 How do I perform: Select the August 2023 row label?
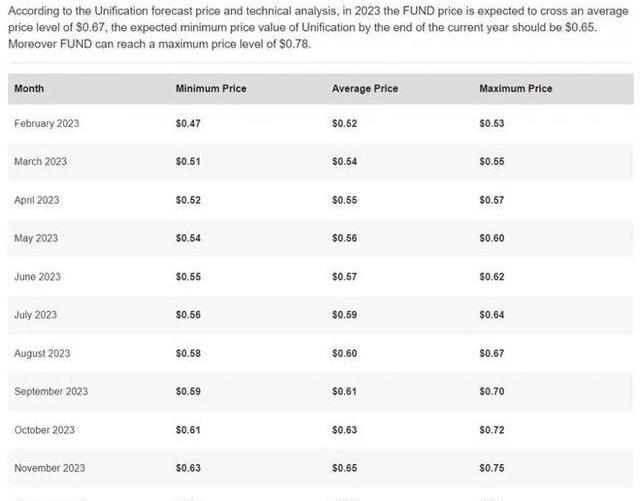(x=42, y=353)
